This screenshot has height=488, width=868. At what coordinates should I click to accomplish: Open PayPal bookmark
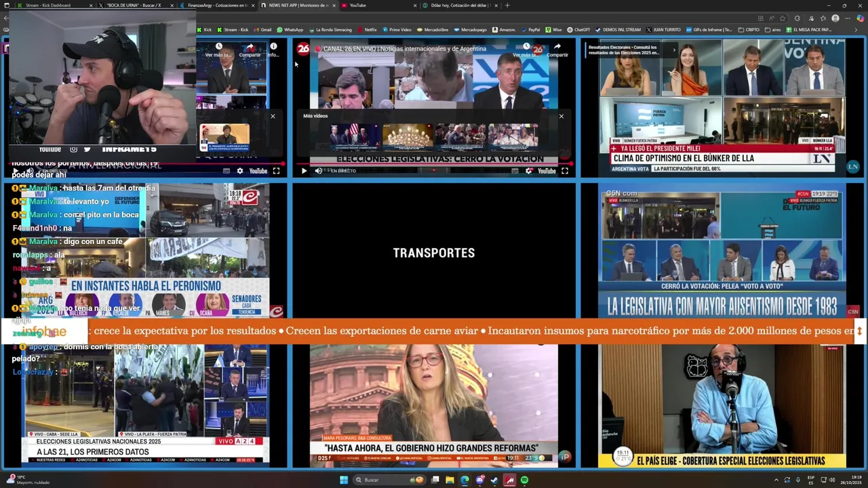[x=530, y=30]
